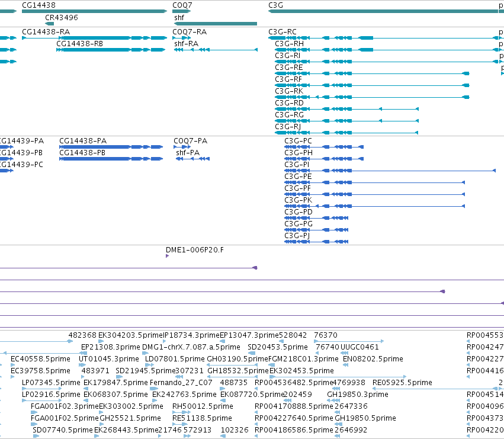Screen dimensions: 504x439
Task: Select the CR43496 gene label
Action: pos(62,17)
